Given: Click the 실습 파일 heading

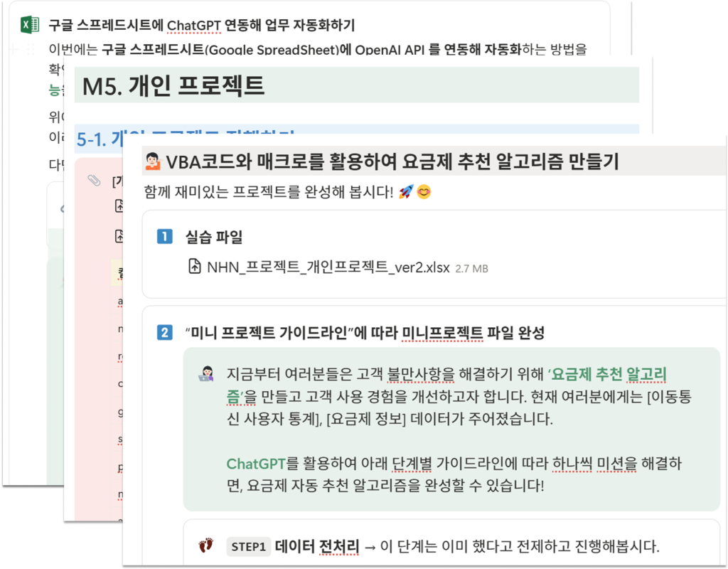Looking at the screenshot, I should pyautogui.click(x=214, y=237).
